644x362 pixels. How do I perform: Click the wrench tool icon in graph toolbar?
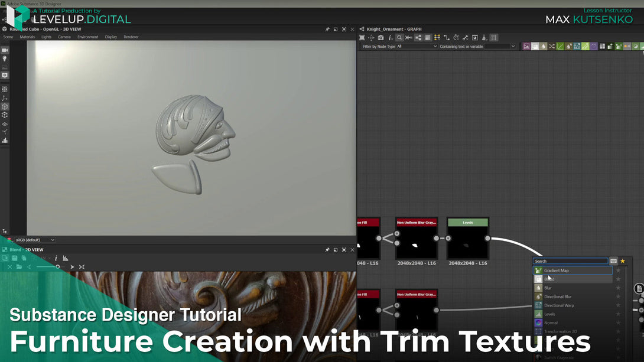(466, 38)
